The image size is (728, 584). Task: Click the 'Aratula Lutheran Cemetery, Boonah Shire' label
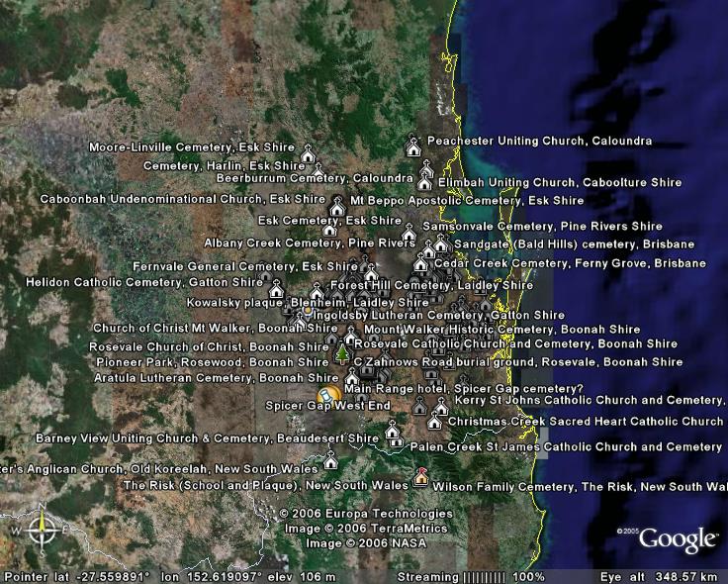point(217,378)
